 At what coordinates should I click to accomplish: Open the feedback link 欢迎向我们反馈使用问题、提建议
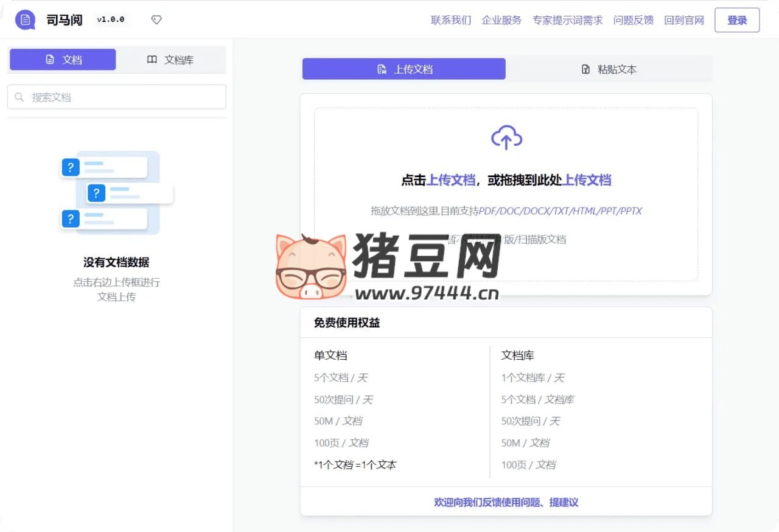click(x=506, y=502)
